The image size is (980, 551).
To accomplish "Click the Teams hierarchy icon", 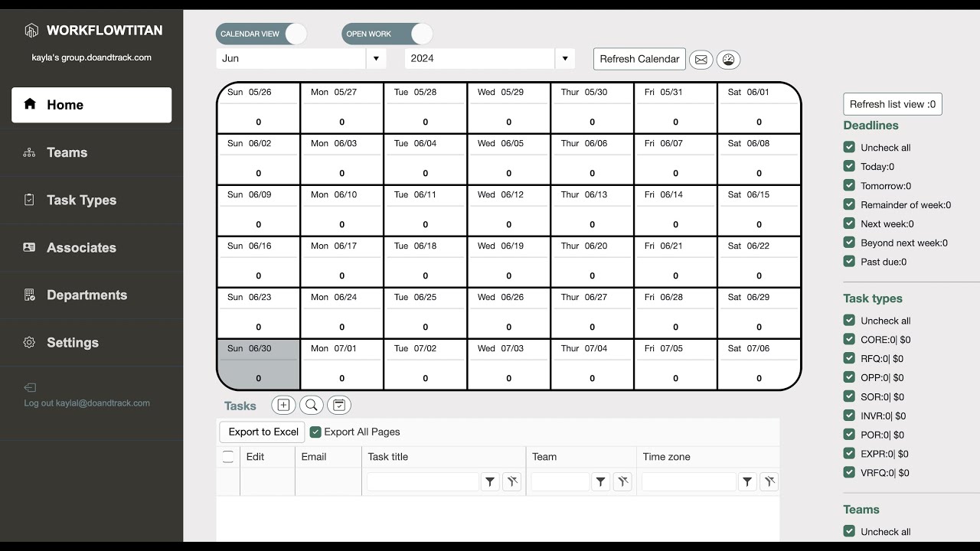I will pos(29,152).
